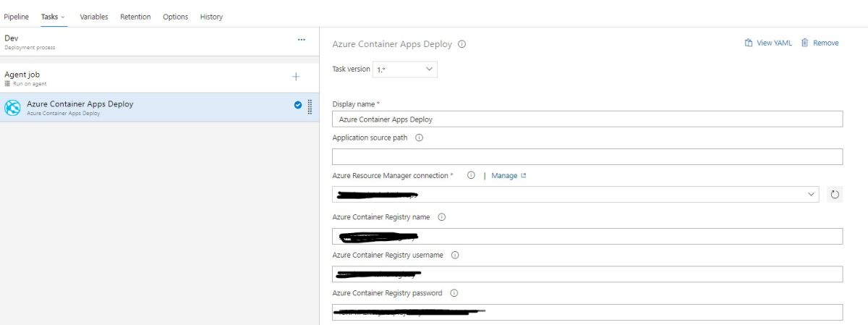
Task: Expand the Azure Resource Manager connection dropdown
Action: [x=811, y=194]
